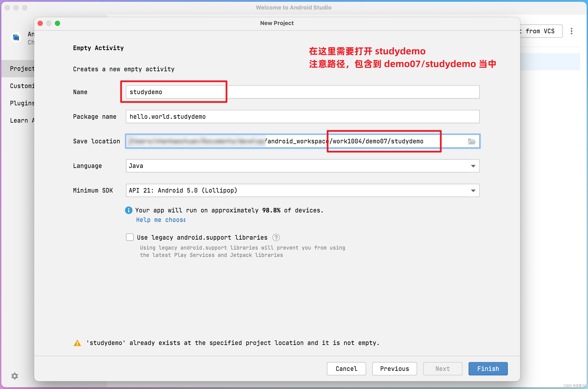The height and width of the screenshot is (389, 588).
Task: Select the Projects tab in the sidebar
Action: point(22,69)
